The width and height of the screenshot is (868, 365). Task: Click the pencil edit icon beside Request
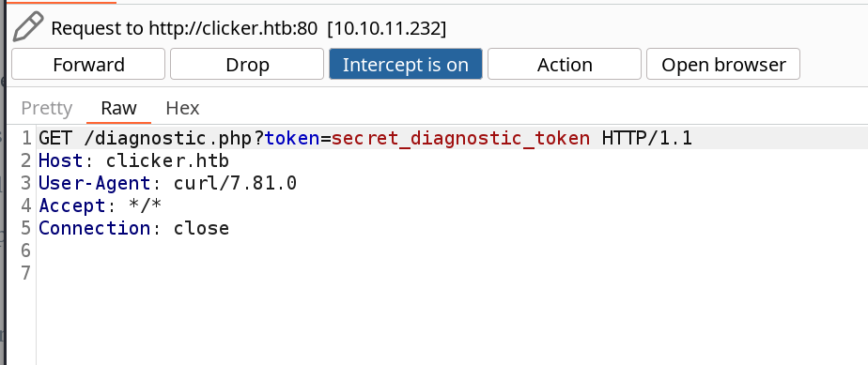point(27,27)
